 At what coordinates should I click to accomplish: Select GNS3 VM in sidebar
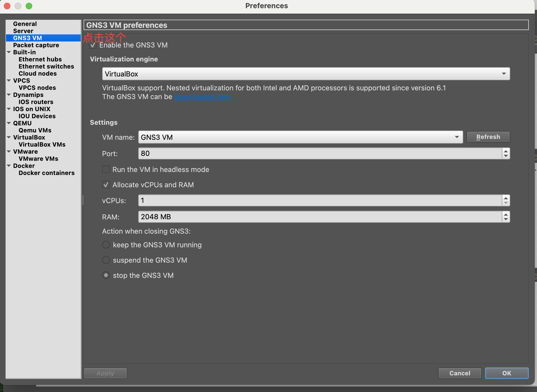pos(43,38)
